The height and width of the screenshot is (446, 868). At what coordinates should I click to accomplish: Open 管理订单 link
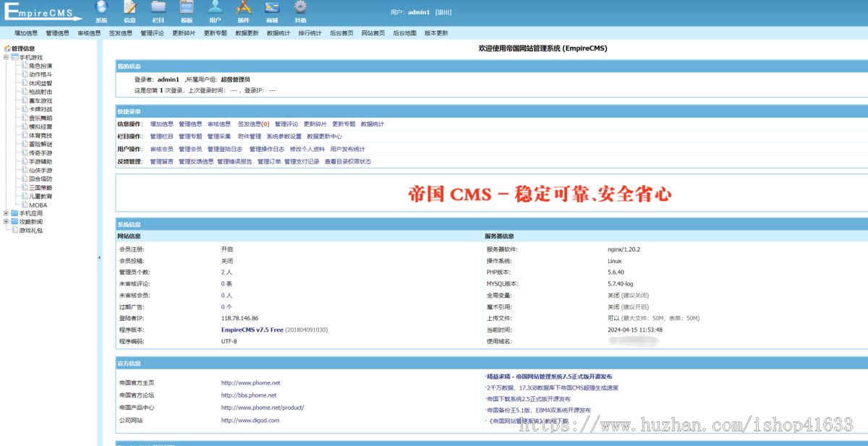[x=269, y=162]
